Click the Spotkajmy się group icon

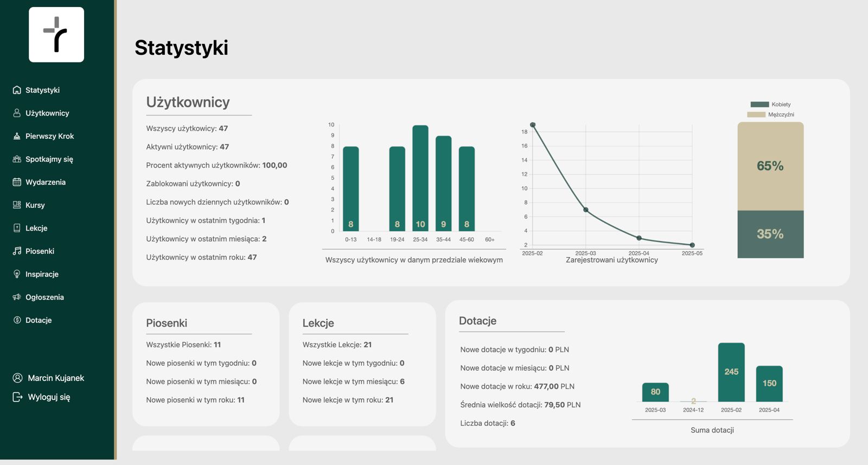pos(17,159)
